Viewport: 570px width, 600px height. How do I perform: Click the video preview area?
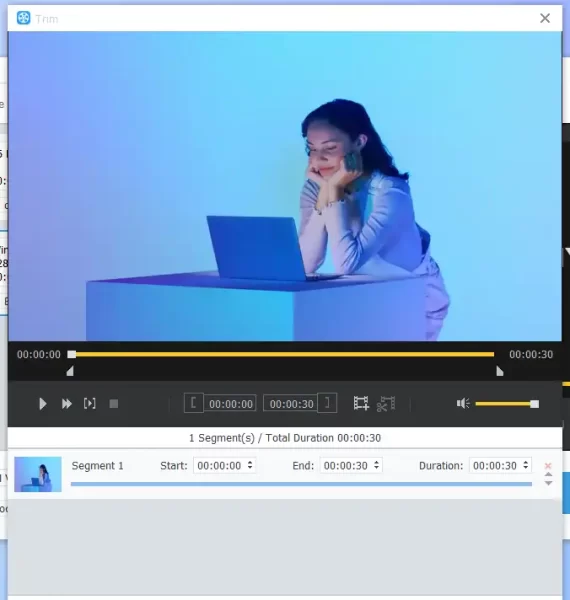(x=285, y=186)
